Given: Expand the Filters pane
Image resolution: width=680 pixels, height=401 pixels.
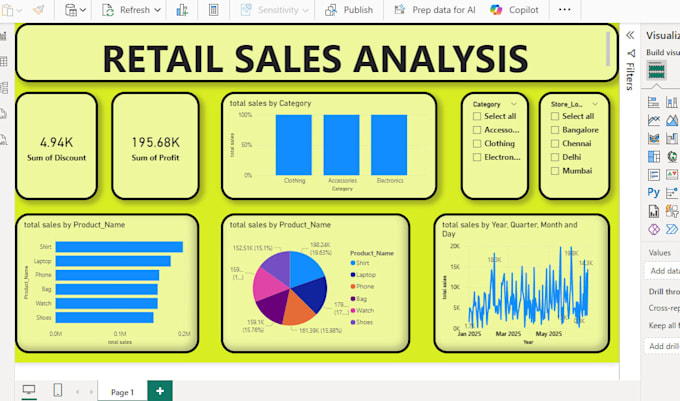Looking at the screenshot, I should pyautogui.click(x=631, y=69).
